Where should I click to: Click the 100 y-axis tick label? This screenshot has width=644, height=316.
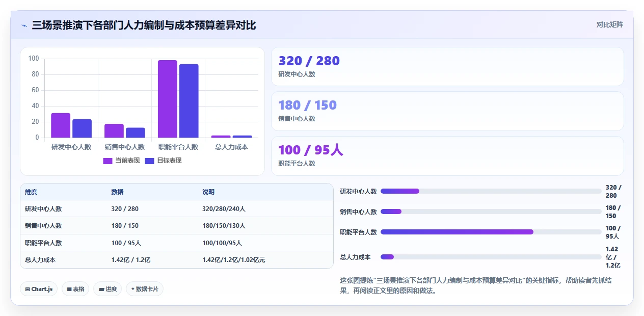point(34,59)
